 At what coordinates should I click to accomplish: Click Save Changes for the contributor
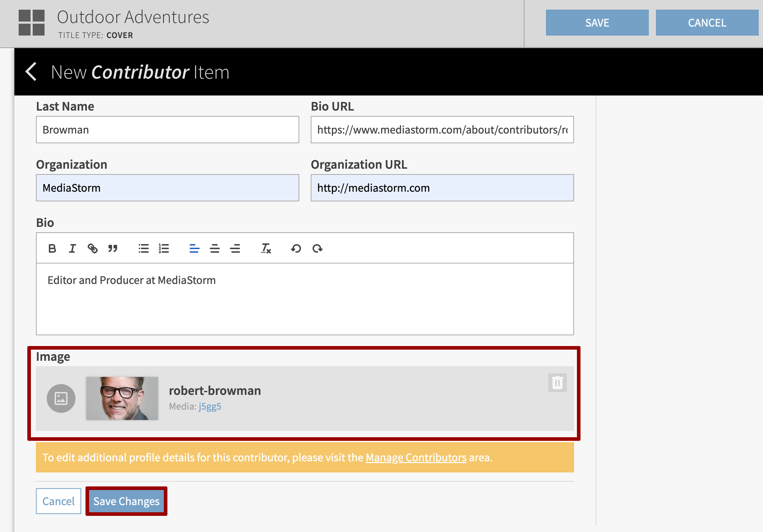pos(126,501)
